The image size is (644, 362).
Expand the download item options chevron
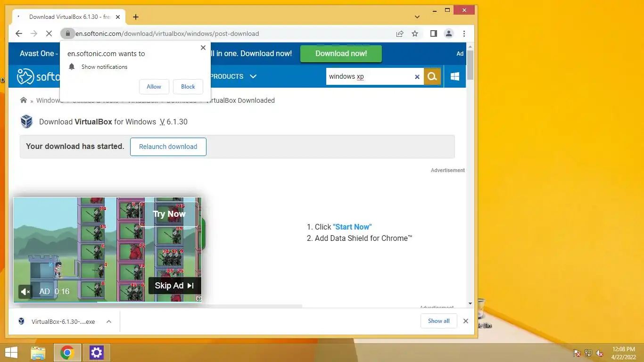point(109,321)
